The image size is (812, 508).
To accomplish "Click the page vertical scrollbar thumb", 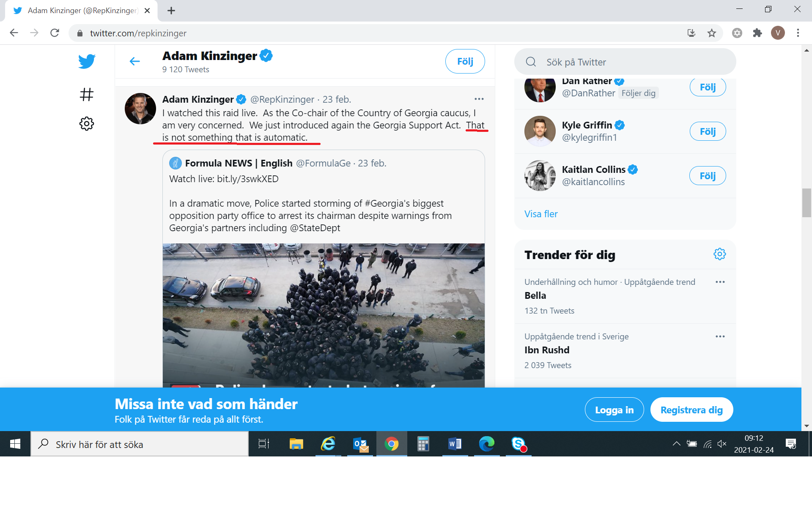I will pos(807,203).
